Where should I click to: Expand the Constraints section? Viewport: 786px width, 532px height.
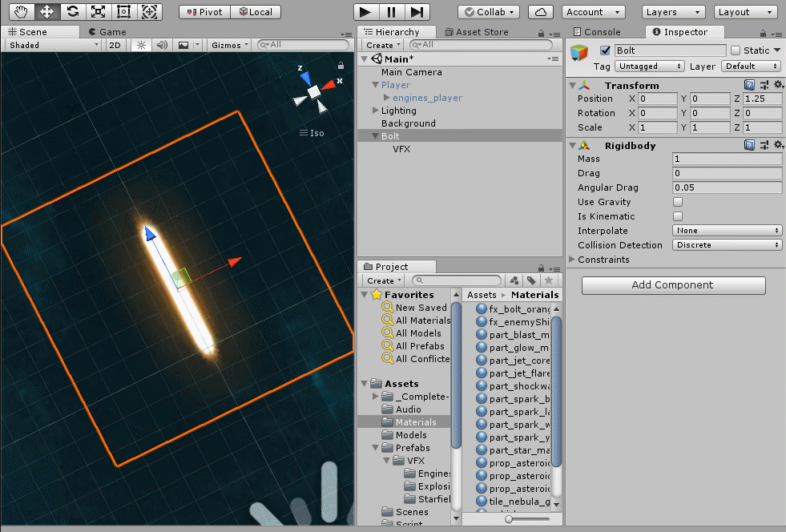(x=572, y=260)
